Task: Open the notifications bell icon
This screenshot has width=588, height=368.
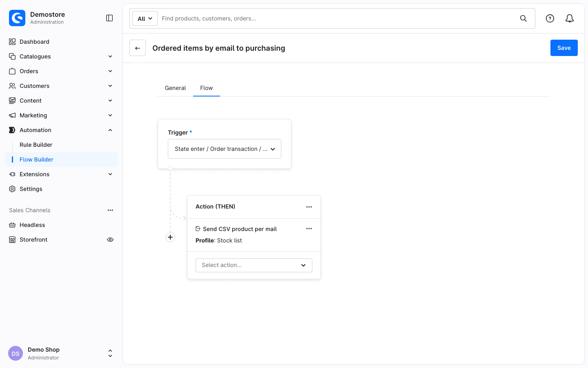Action: point(570,18)
